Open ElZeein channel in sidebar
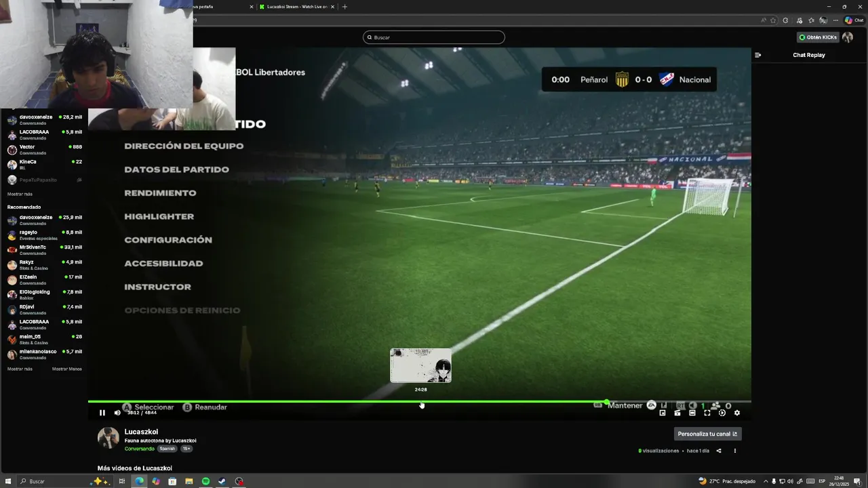 [x=44, y=279]
